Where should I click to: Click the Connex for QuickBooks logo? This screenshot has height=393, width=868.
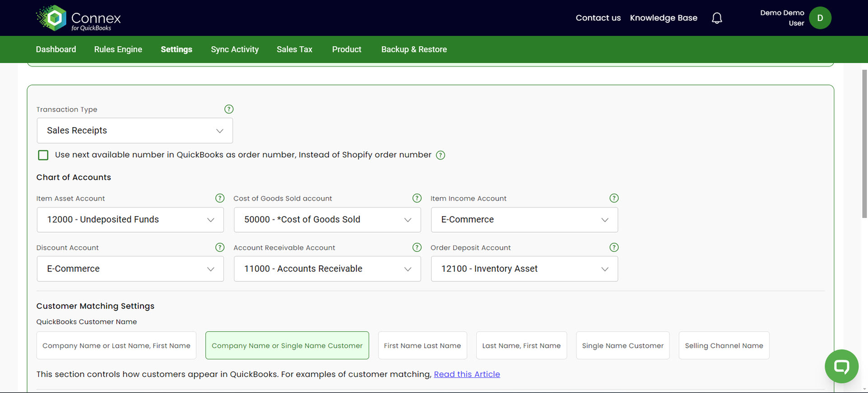78,18
